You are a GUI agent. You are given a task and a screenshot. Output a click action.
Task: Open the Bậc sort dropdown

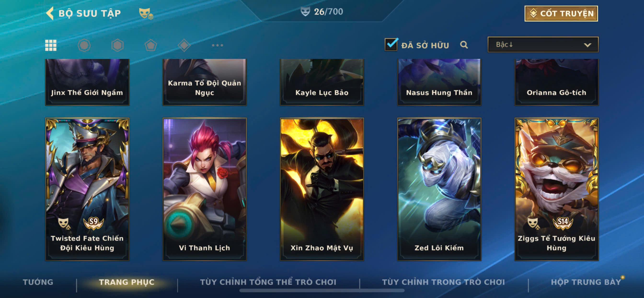[x=543, y=45]
